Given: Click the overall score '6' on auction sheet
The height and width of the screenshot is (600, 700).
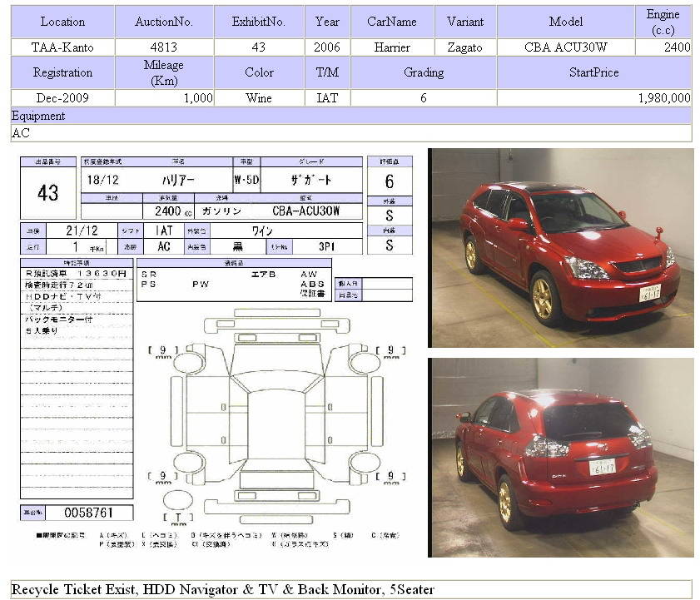Looking at the screenshot, I should (x=390, y=181).
